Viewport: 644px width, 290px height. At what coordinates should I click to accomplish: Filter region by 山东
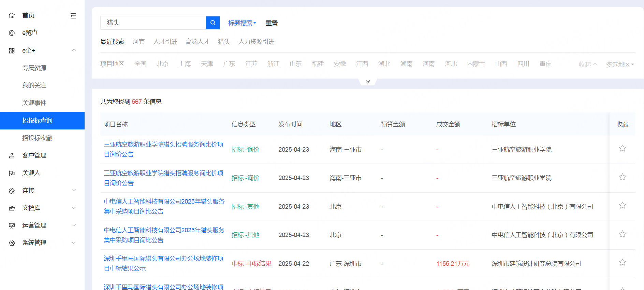coord(296,64)
